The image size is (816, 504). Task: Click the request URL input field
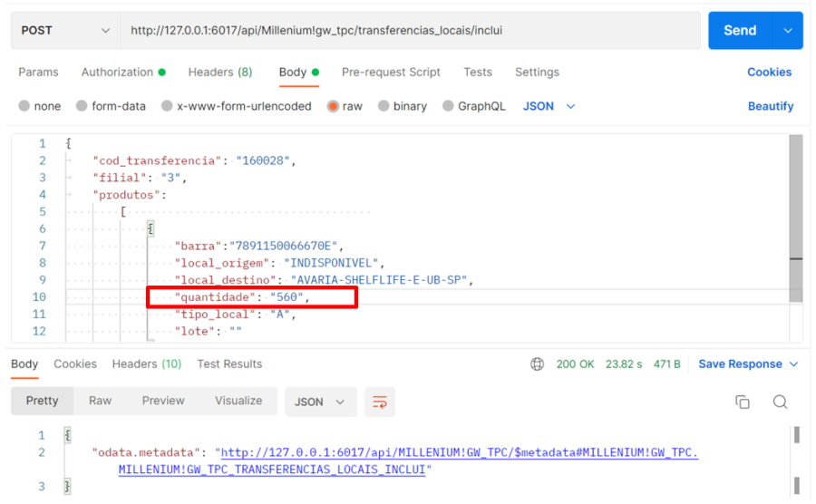click(410, 30)
